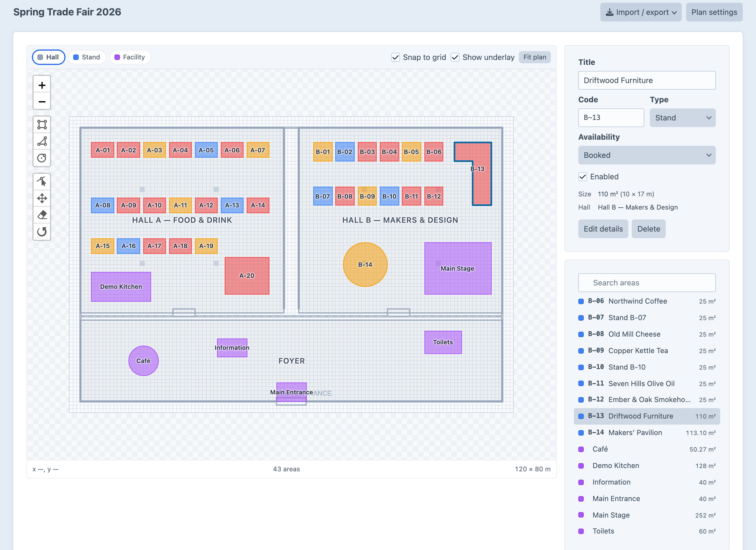Activate the edit vertices tool
Viewport: 756px width, 550px height.
(x=42, y=182)
